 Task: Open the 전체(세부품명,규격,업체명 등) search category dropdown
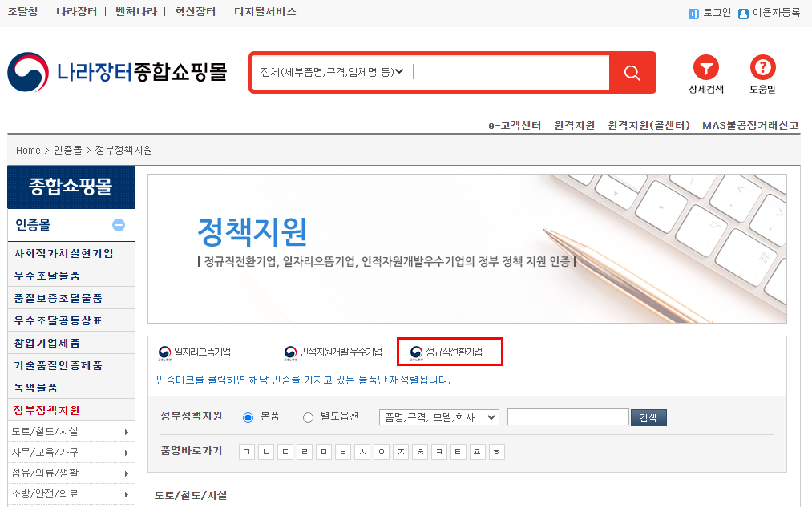point(332,72)
